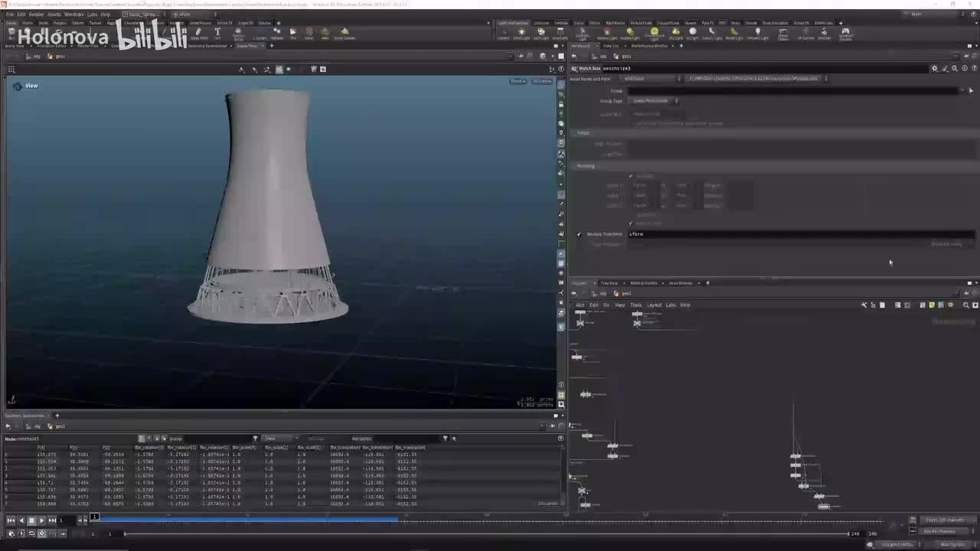
Task: Click the Gamepad Camera shelf tool
Action: click(x=845, y=33)
